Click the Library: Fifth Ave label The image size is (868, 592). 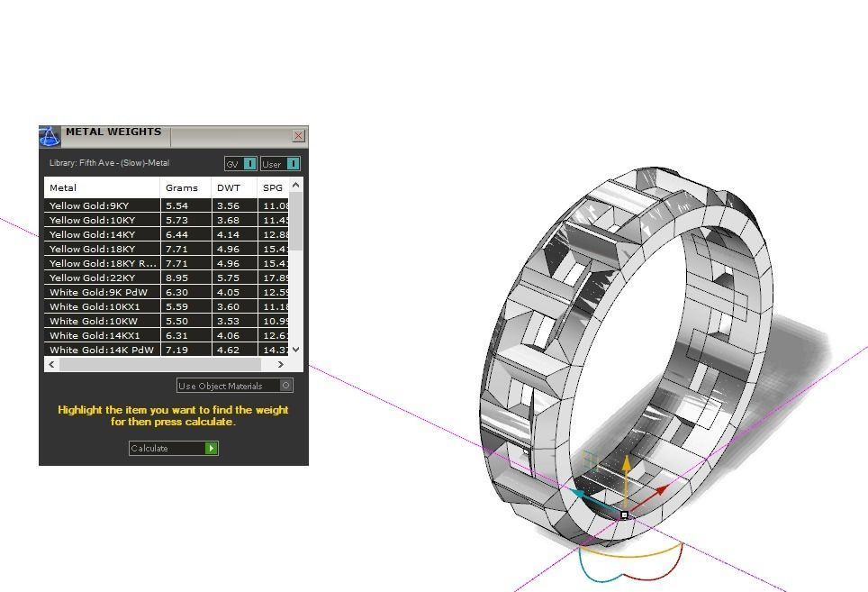[x=109, y=163]
